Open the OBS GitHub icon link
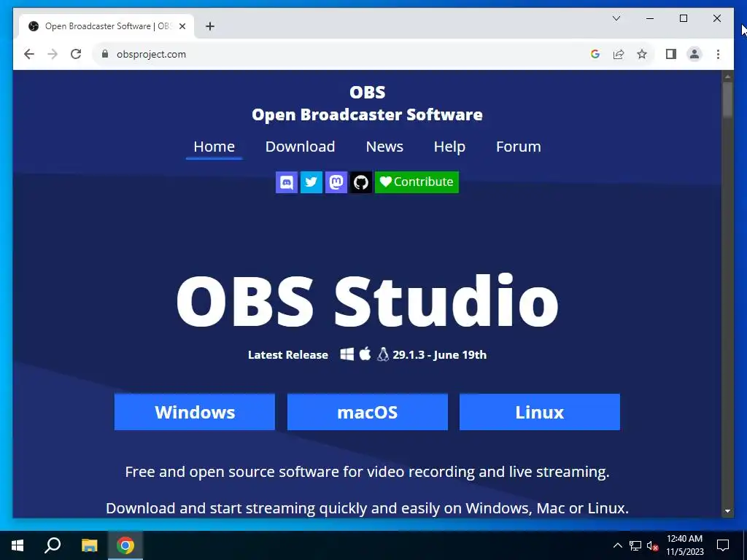 point(360,182)
